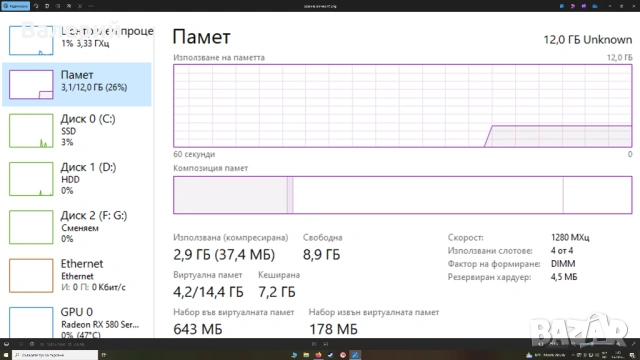The width and height of the screenshot is (640, 360).
Task: Open the three-dots more menu in viewer toolbar
Action: coord(91,6)
